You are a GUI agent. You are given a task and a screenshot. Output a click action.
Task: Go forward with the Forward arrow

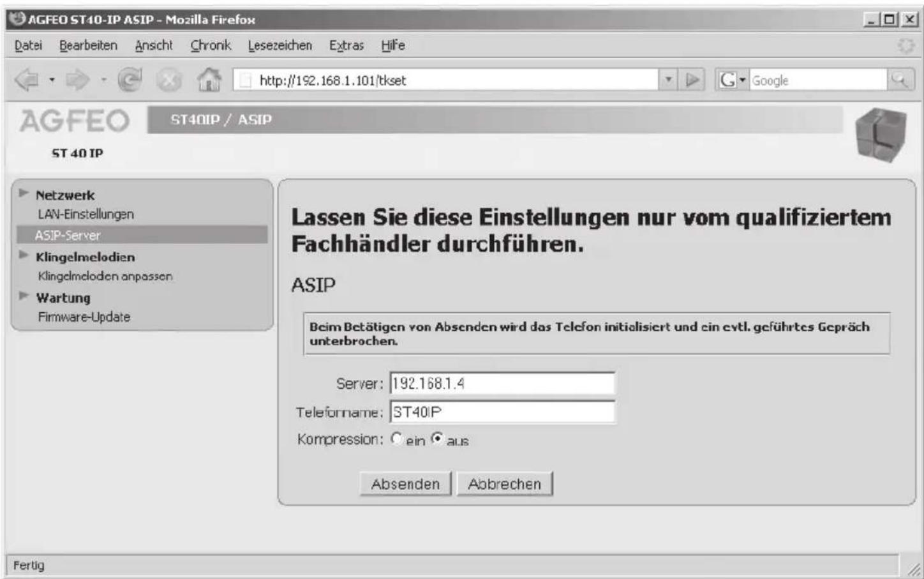tap(78, 80)
